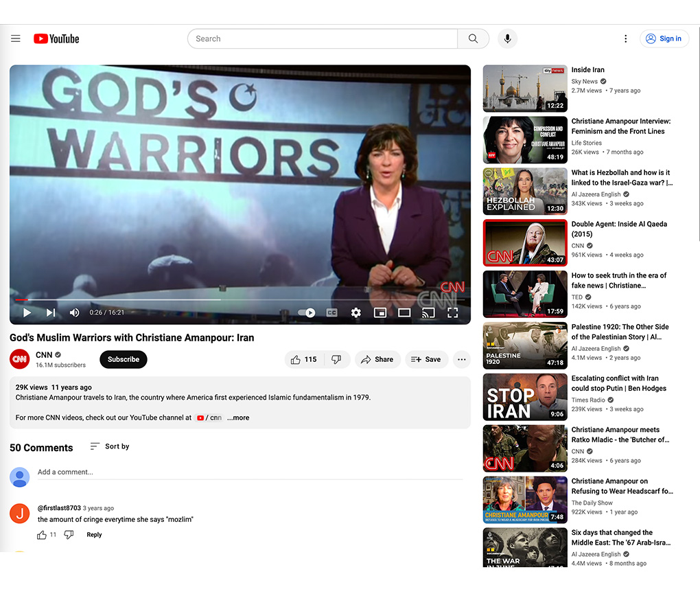
Task: Open @firstlast8703 commenter profile name
Action: pos(60,507)
